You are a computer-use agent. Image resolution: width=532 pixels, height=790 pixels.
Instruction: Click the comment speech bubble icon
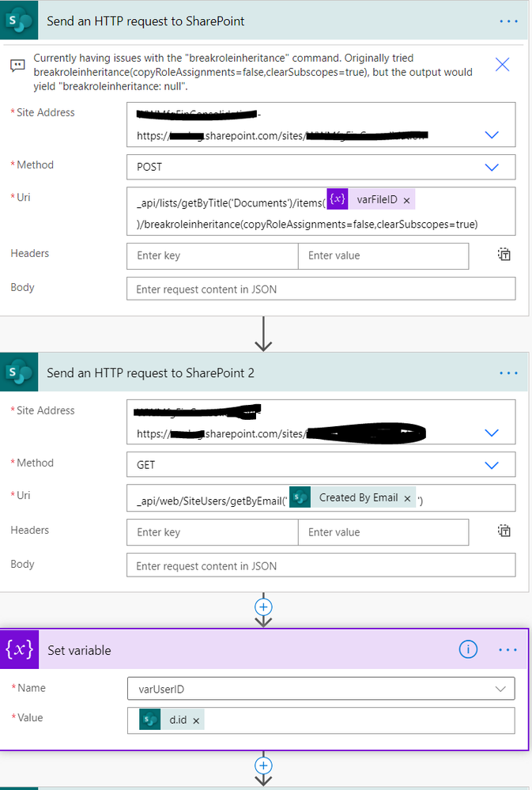point(17,66)
